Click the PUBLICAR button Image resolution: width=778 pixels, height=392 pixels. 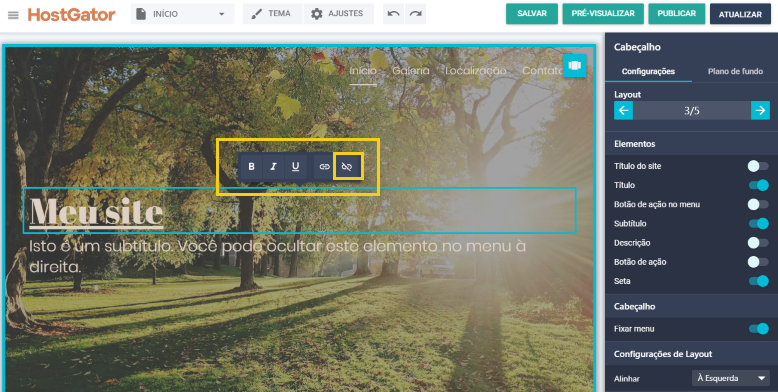[676, 14]
